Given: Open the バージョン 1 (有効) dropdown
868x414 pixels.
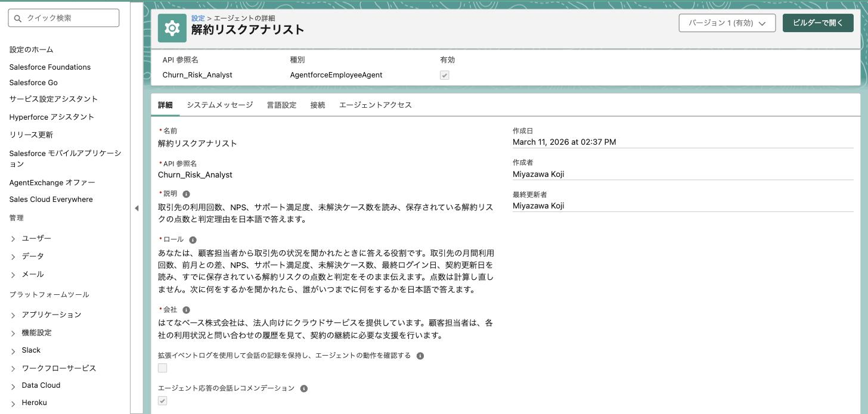Looking at the screenshot, I should tap(727, 23).
